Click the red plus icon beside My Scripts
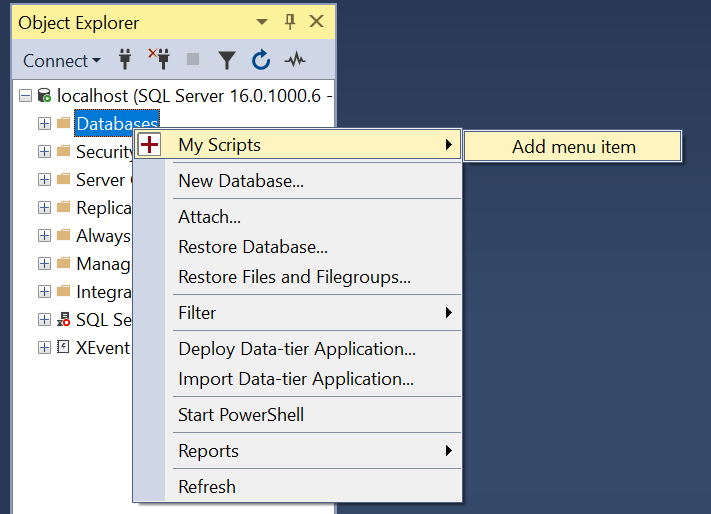This screenshot has height=514, width=711. pos(149,145)
